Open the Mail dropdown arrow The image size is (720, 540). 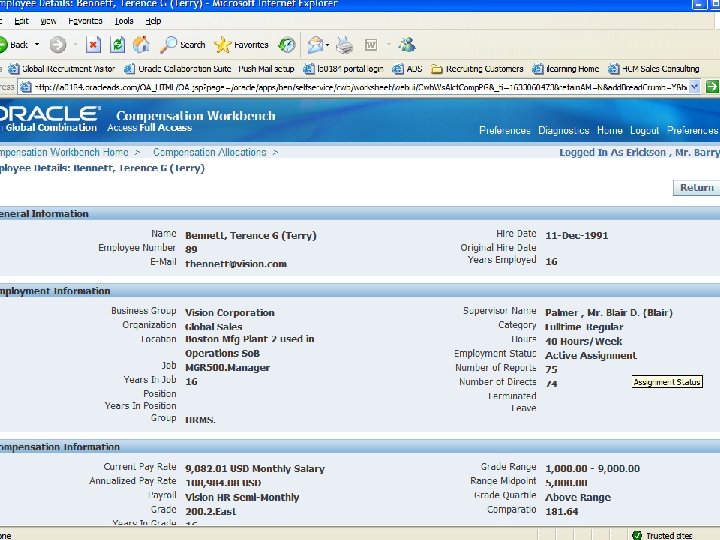[x=327, y=45]
